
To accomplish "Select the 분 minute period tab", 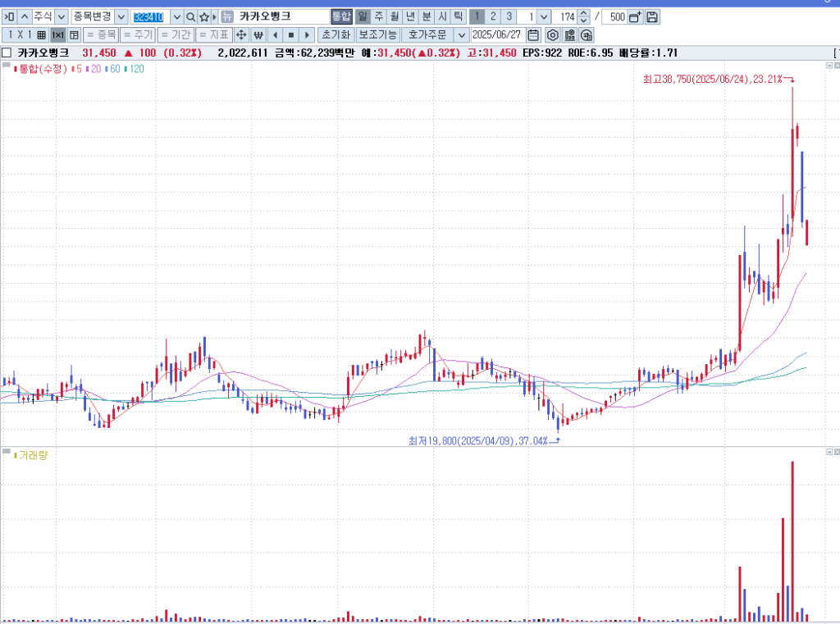I will (x=427, y=16).
